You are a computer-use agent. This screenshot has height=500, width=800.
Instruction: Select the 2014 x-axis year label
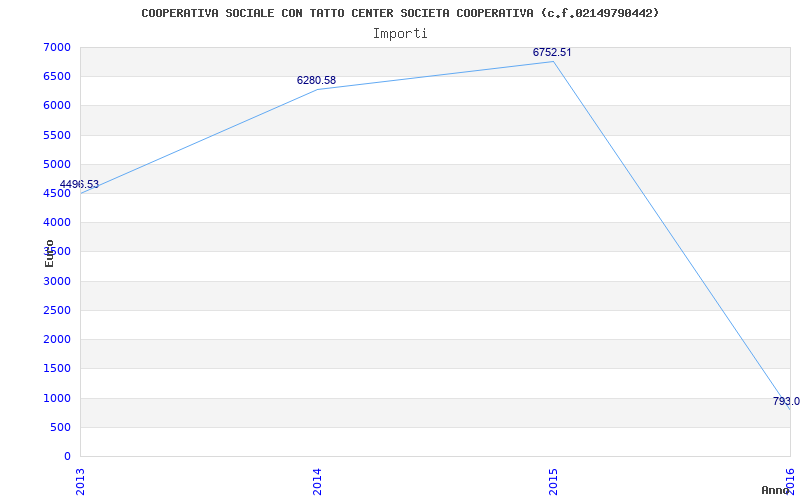point(317,482)
